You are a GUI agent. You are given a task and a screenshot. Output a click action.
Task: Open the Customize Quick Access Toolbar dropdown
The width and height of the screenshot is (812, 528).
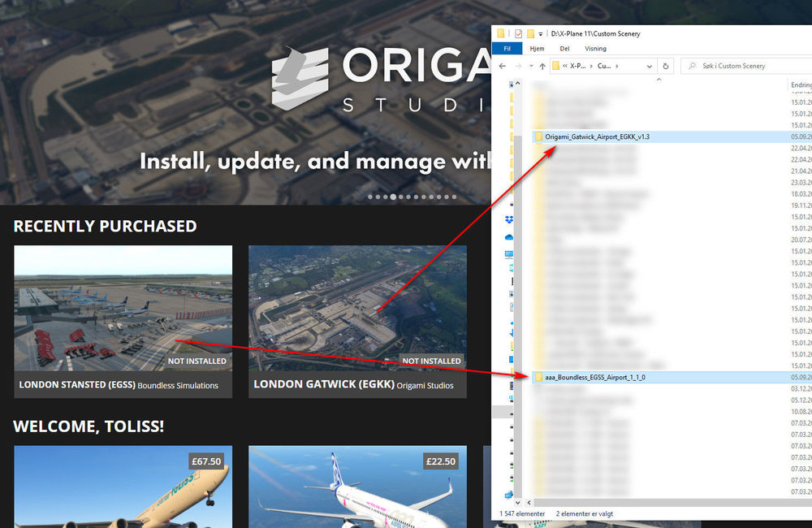[541, 34]
